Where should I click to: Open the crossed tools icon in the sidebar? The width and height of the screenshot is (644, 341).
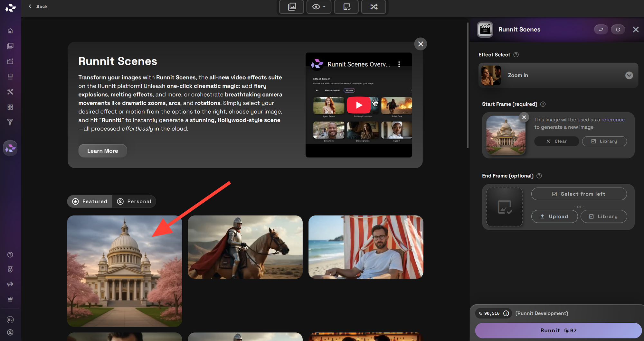(10, 92)
